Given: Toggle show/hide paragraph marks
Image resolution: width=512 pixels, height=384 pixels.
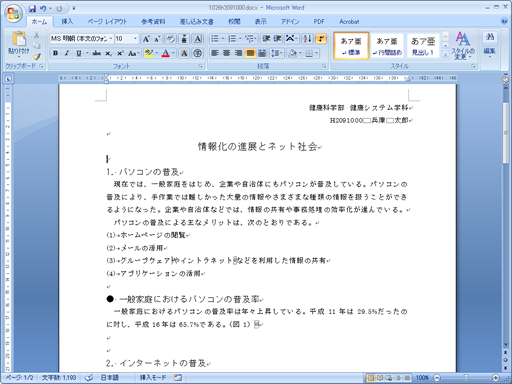Looking at the screenshot, I should 321,39.
